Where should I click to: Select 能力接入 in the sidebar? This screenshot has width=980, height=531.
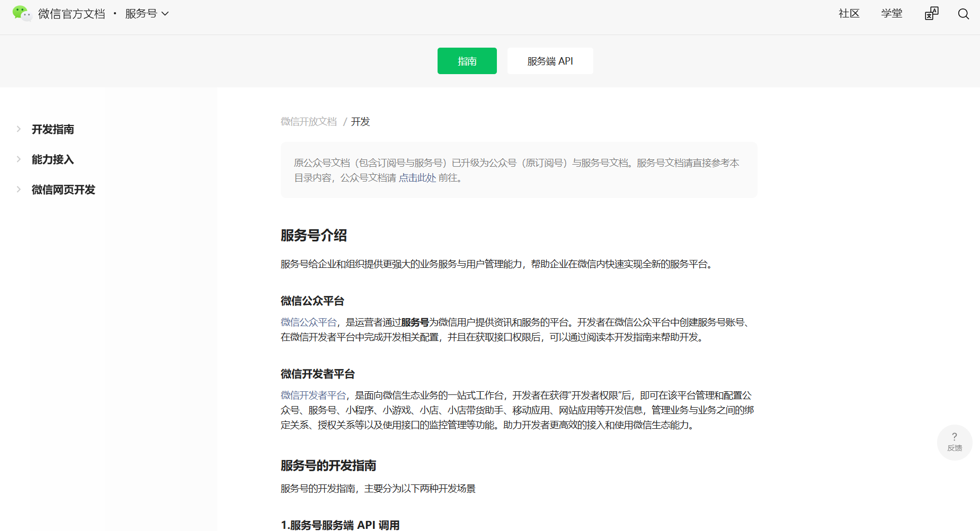pos(53,159)
